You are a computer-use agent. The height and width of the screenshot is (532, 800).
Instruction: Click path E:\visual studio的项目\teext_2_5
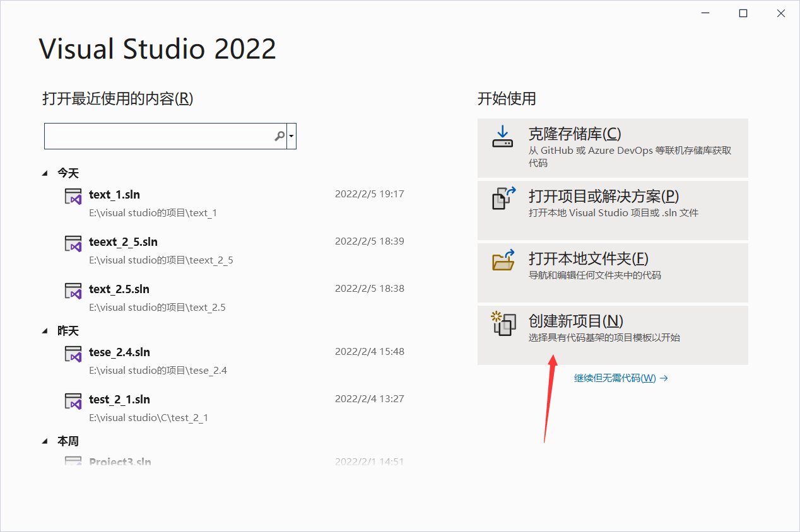pos(161,260)
